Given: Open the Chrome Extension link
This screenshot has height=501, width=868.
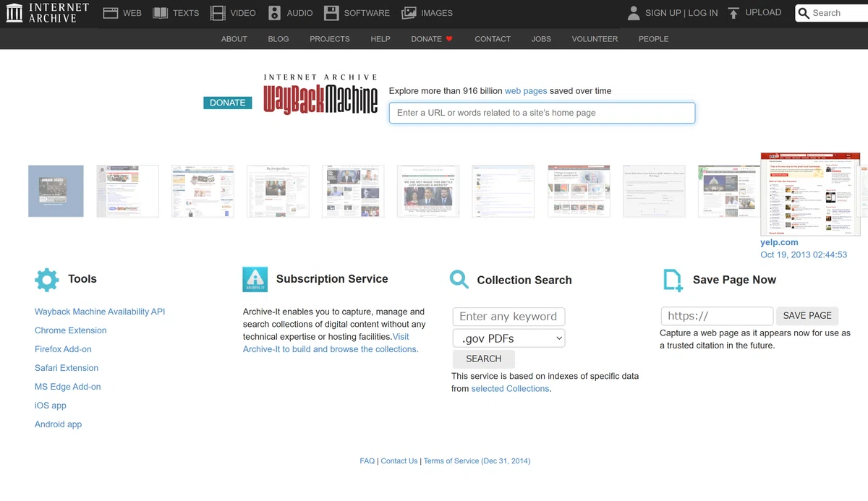Looking at the screenshot, I should pos(71,330).
